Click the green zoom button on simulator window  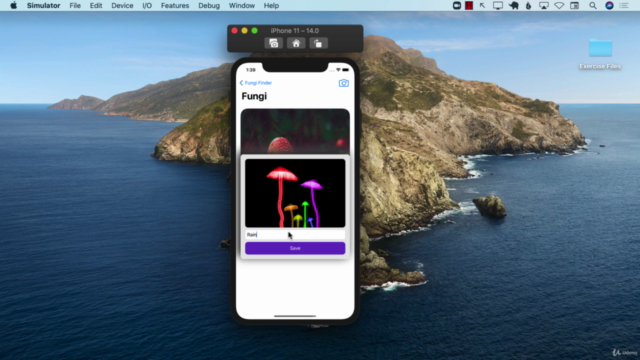click(x=254, y=31)
